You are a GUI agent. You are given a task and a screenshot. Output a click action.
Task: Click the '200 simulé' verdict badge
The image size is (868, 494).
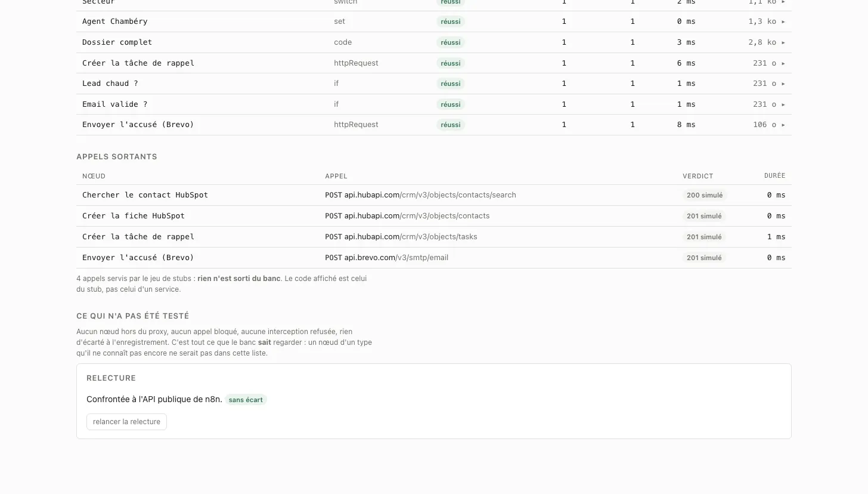(705, 195)
